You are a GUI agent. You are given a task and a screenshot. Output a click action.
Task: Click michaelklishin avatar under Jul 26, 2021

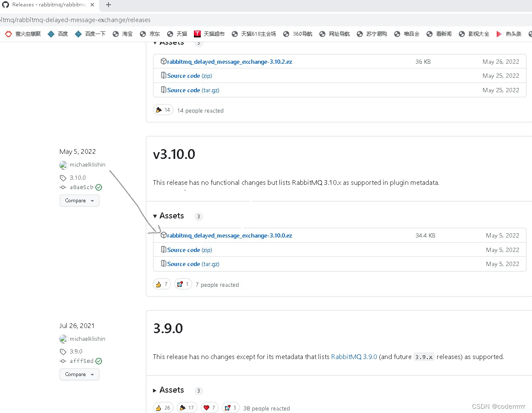[x=63, y=339]
